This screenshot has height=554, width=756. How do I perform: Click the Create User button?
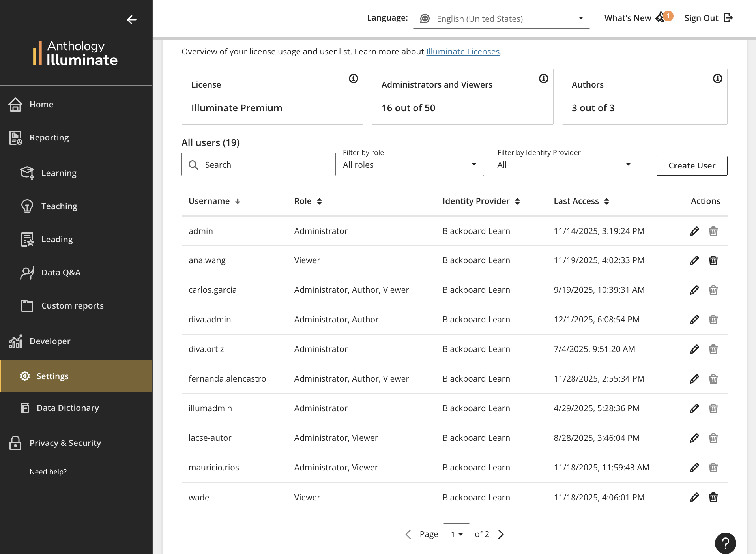[691, 165]
